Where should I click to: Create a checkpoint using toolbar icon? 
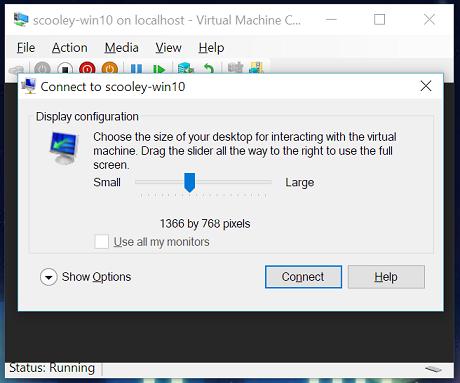tap(186, 68)
